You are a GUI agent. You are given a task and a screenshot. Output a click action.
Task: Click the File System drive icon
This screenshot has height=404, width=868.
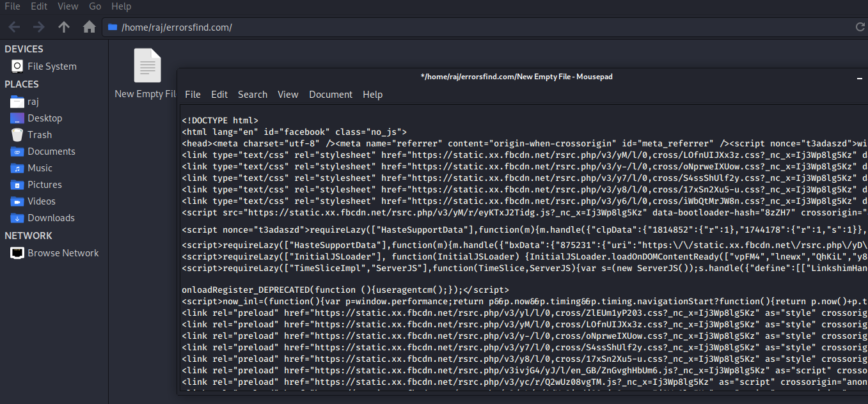(17, 66)
